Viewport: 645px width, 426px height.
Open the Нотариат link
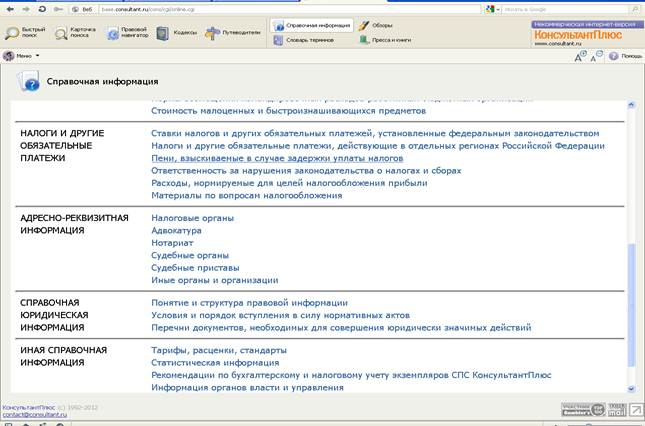click(172, 243)
